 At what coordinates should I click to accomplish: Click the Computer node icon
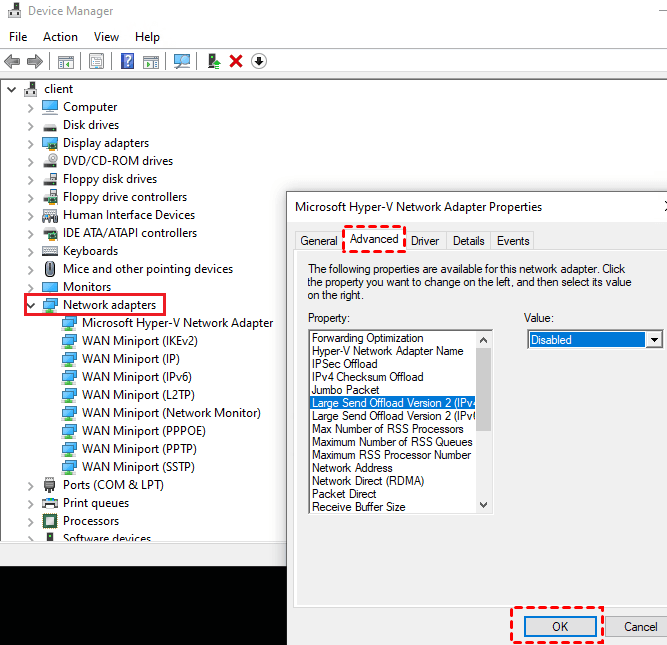click(x=50, y=107)
